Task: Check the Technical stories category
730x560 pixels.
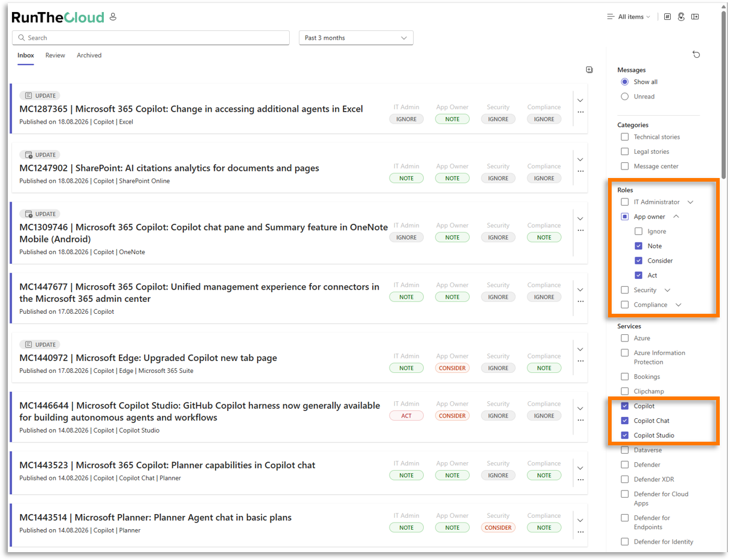Action: pyautogui.click(x=625, y=137)
